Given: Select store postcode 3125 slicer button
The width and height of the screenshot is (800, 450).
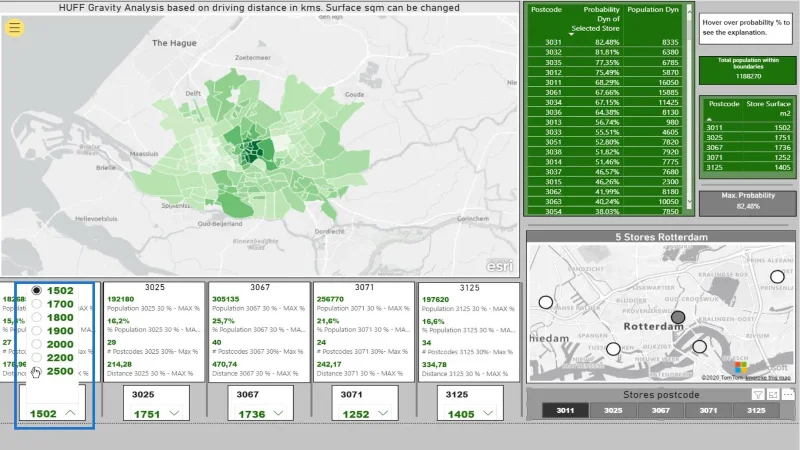Looking at the screenshot, I should [x=756, y=410].
